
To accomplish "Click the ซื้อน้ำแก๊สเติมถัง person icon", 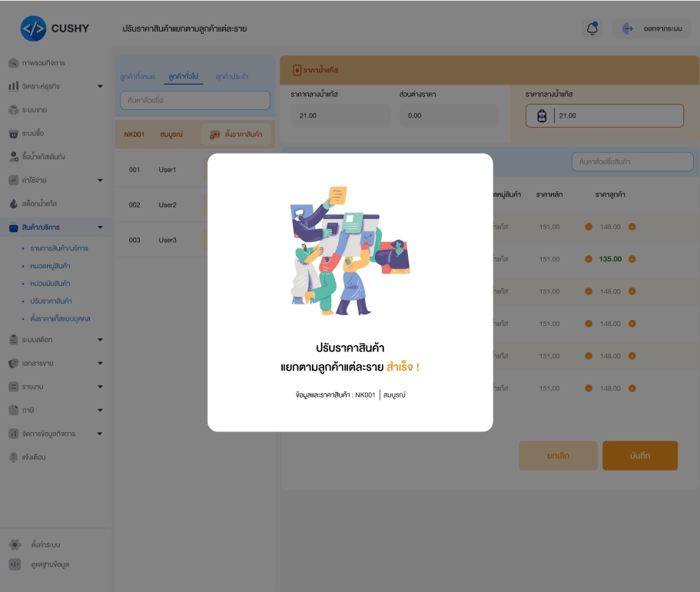I will pos(14,157).
